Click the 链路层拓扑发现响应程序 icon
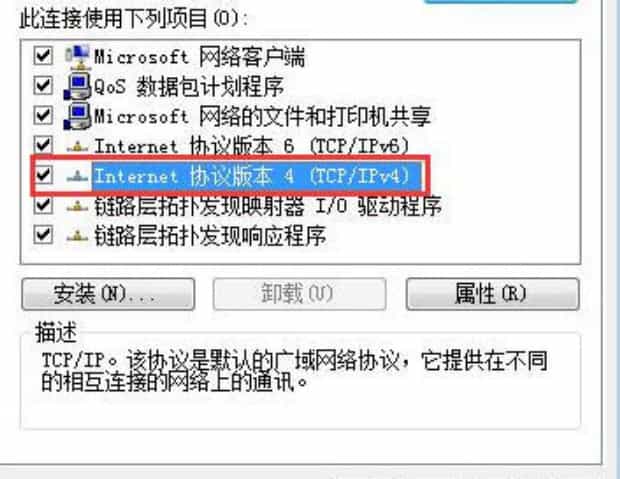This screenshot has height=479, width=620. point(78,236)
